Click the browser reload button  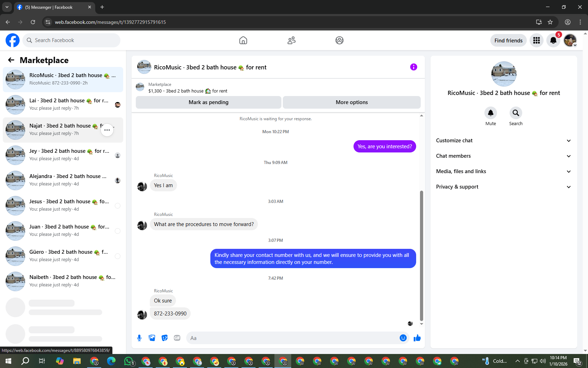pyautogui.click(x=33, y=22)
